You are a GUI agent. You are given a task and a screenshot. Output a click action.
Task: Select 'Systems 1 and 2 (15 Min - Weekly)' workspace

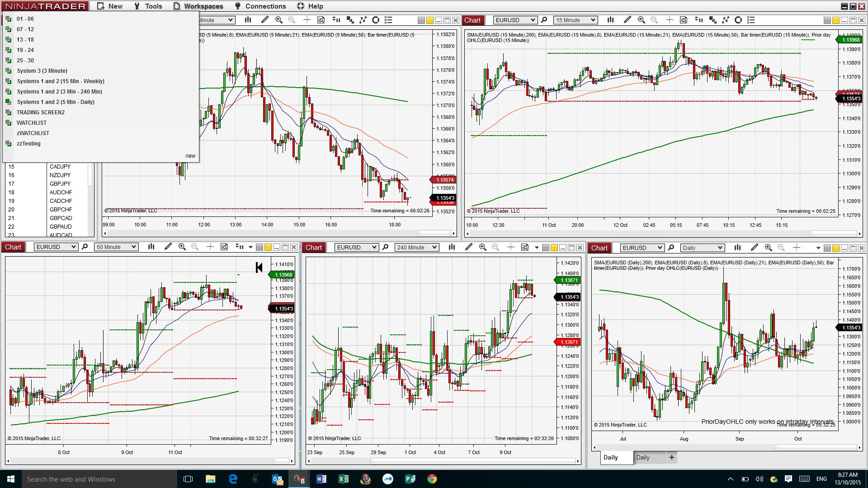pos(61,81)
